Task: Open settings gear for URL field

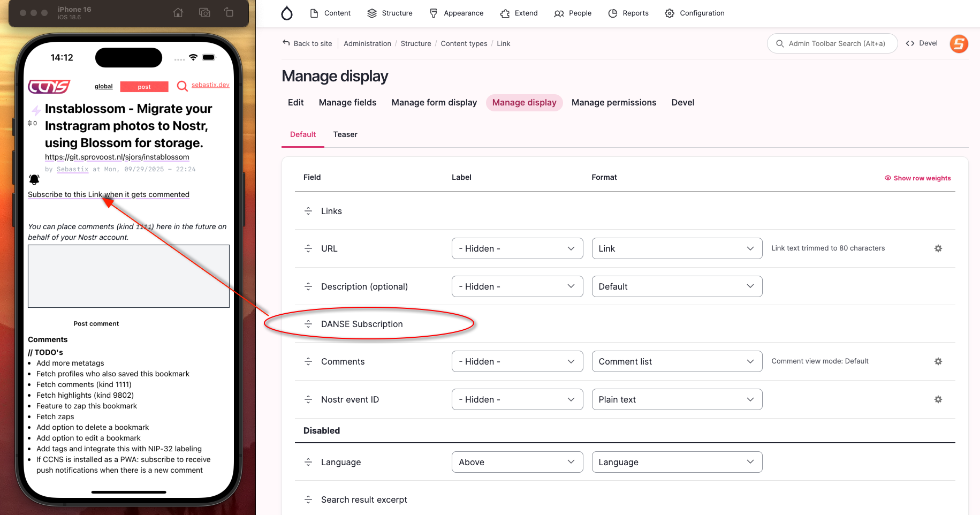Action: click(x=938, y=248)
